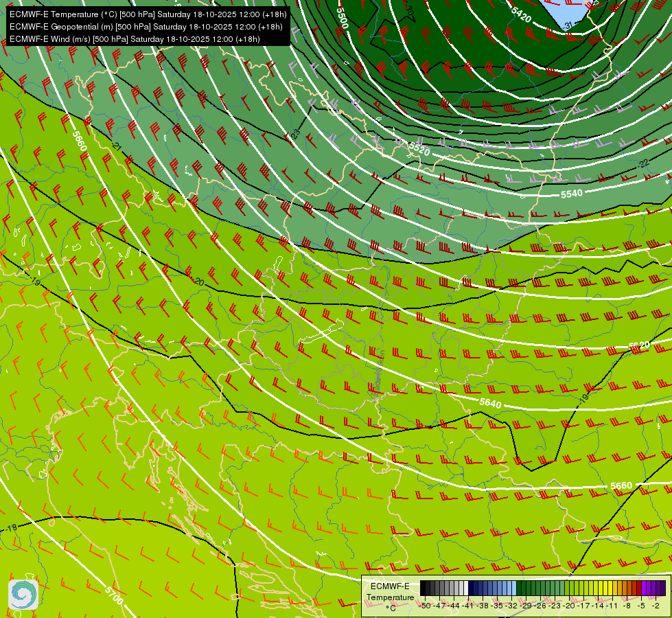Image resolution: width=672 pixels, height=618 pixels.
Task: Select the black swatch at -50
Action: tap(423, 588)
